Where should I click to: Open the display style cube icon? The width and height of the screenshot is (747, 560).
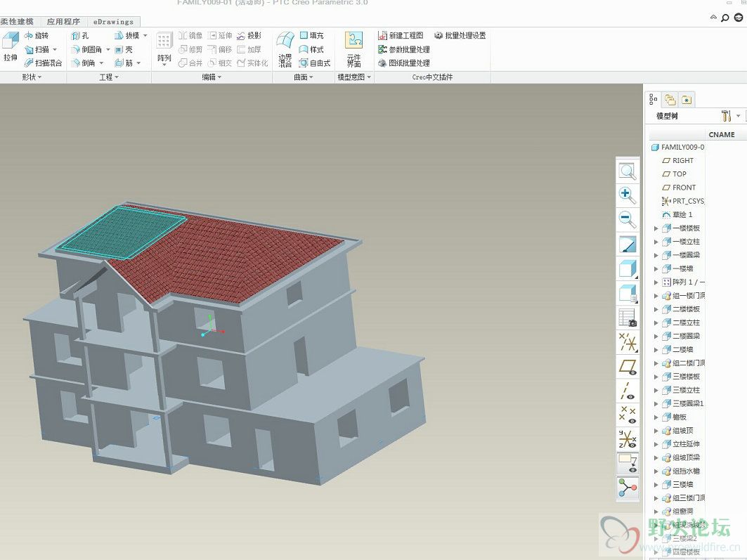pos(628,268)
